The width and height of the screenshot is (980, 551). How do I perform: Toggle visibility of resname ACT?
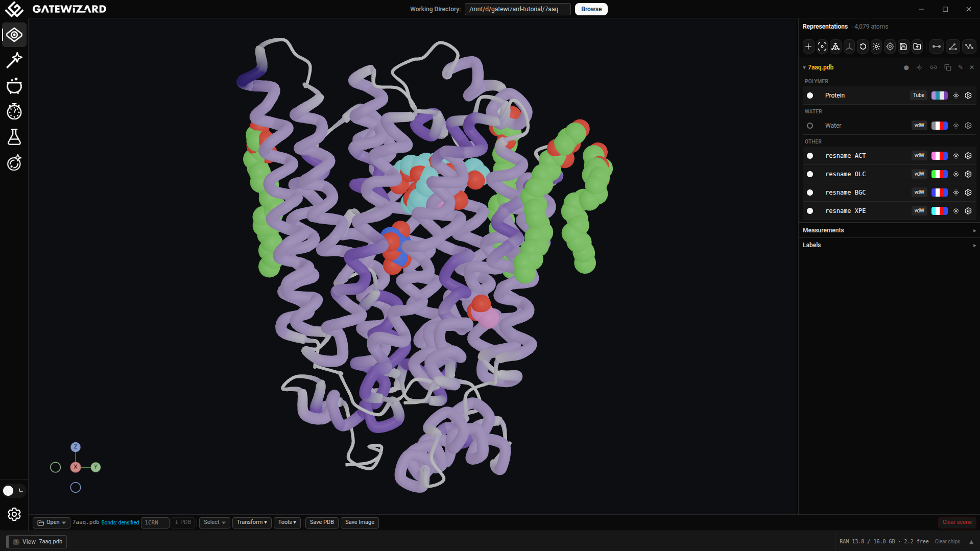tap(810, 156)
